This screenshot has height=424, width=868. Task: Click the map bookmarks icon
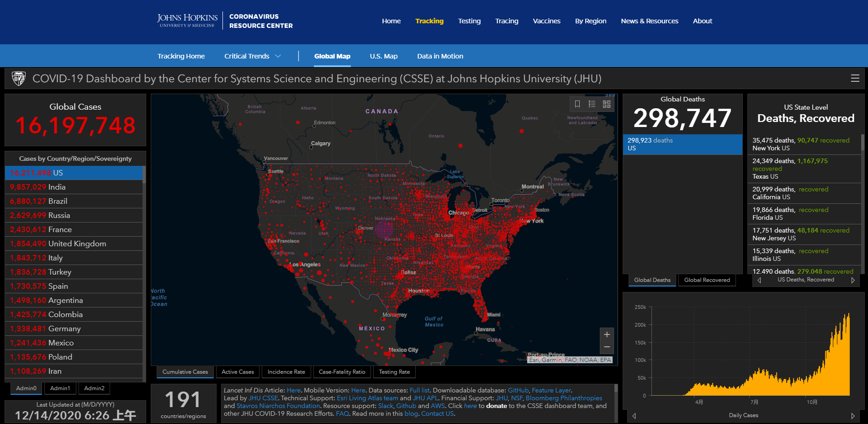coord(577,104)
